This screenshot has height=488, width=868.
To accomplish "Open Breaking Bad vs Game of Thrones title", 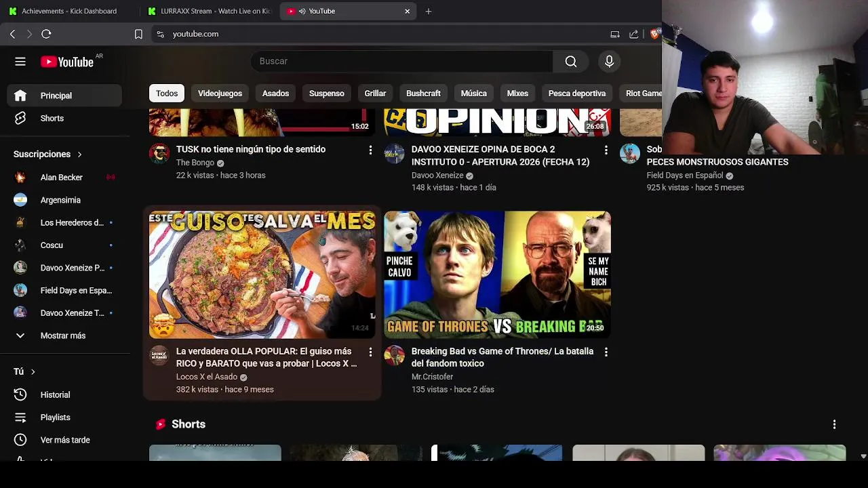I will pyautogui.click(x=502, y=358).
